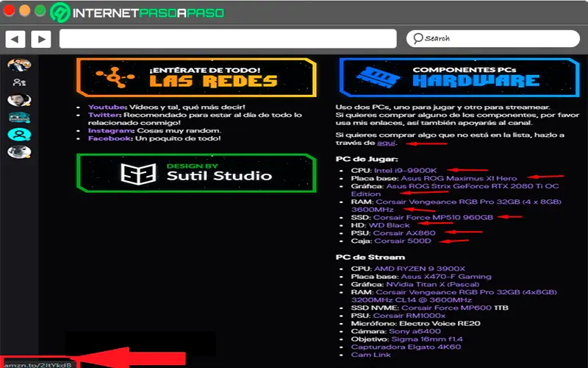Open the friends icon in the sidebar
588x368 pixels.
[19, 82]
